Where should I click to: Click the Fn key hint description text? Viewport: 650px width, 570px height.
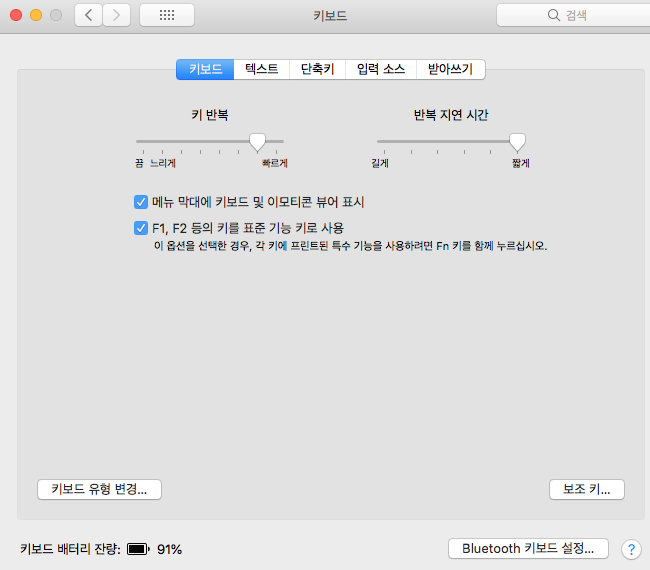[351, 246]
